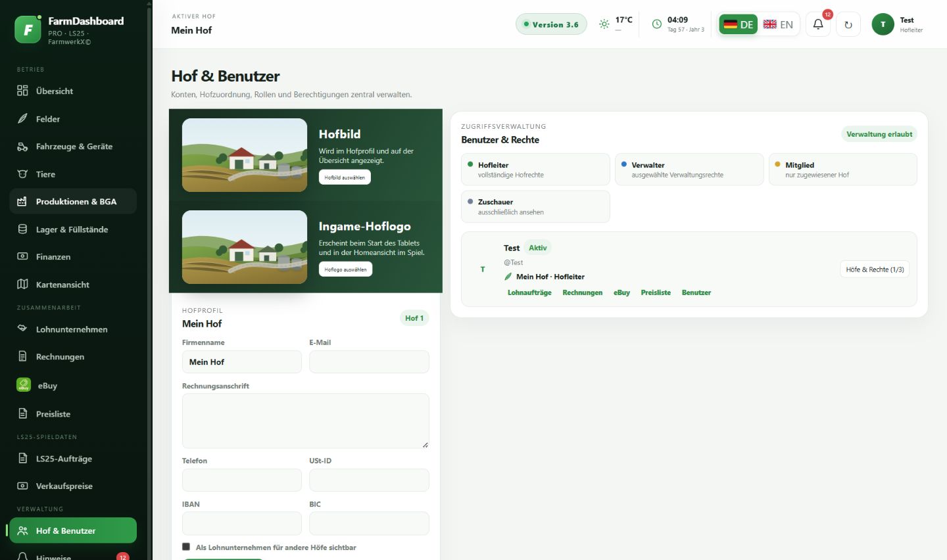Select Produktionen & BGA in sidebar
The image size is (947, 560).
tap(73, 201)
